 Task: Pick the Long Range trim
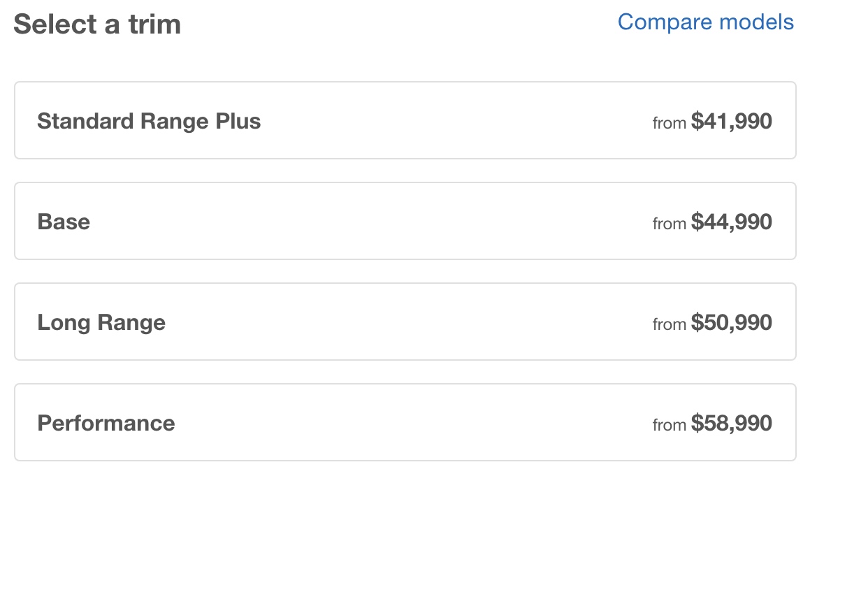point(405,322)
